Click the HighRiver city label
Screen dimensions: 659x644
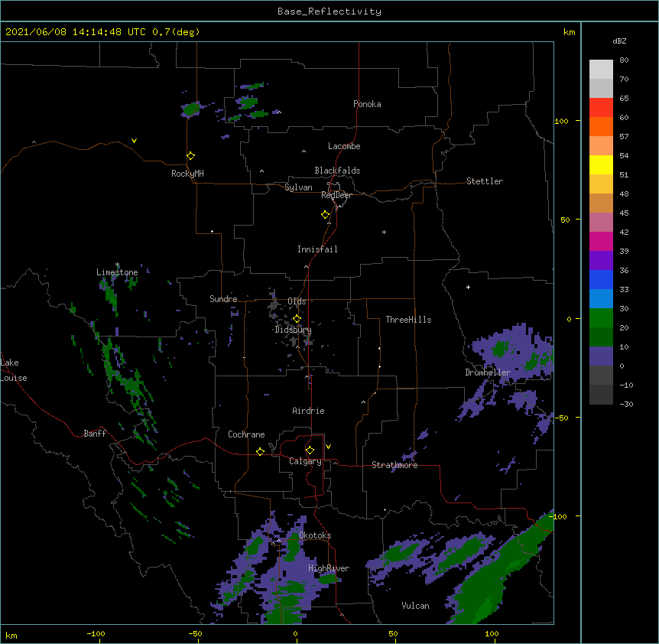pyautogui.click(x=329, y=568)
